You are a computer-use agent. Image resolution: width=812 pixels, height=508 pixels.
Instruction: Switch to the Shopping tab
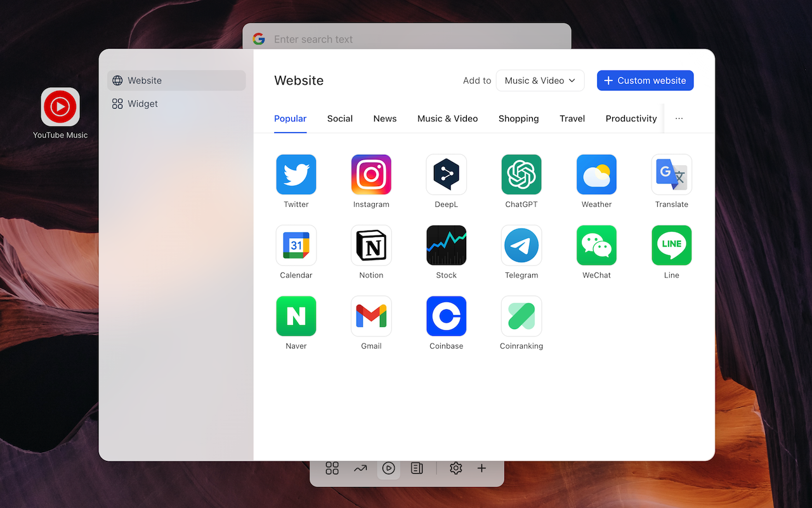click(519, 119)
